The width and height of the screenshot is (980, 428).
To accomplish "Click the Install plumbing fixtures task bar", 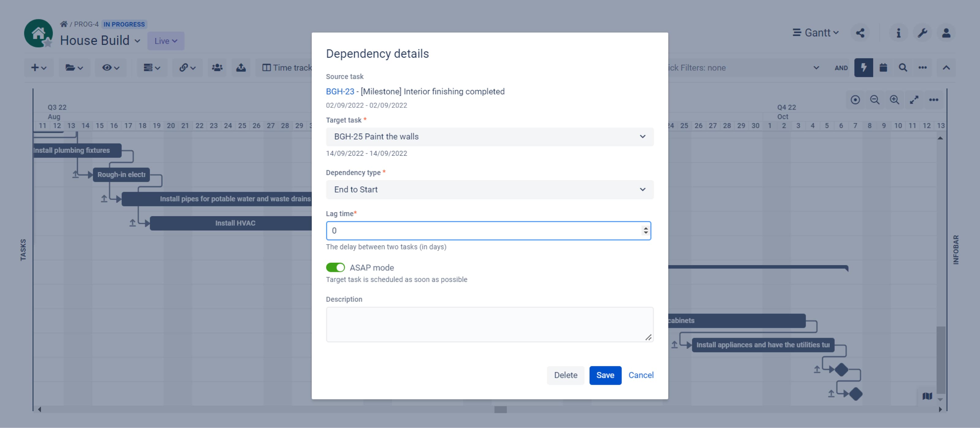I will click(x=77, y=150).
